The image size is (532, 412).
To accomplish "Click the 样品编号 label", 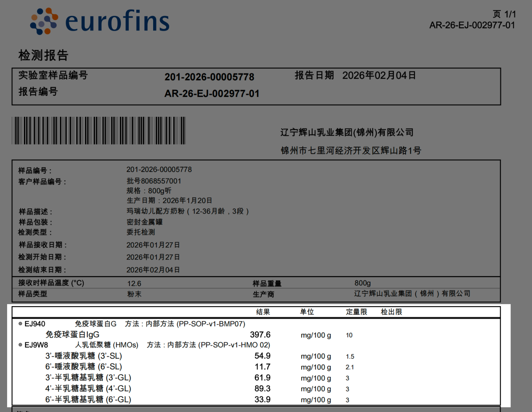I will 35,171.
